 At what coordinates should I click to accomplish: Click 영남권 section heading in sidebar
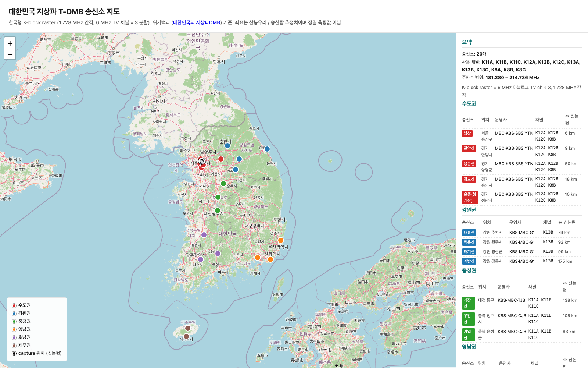(x=469, y=347)
